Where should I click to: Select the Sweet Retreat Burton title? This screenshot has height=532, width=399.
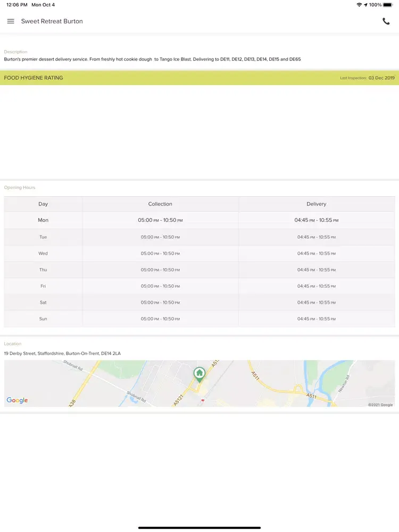pyautogui.click(x=52, y=21)
